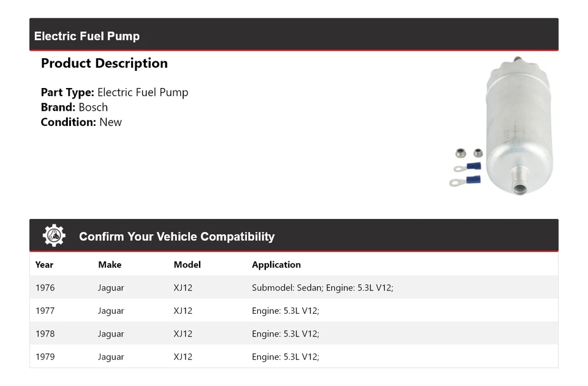Click the Submodel Sedan application text
588x386 pixels.
(x=322, y=288)
